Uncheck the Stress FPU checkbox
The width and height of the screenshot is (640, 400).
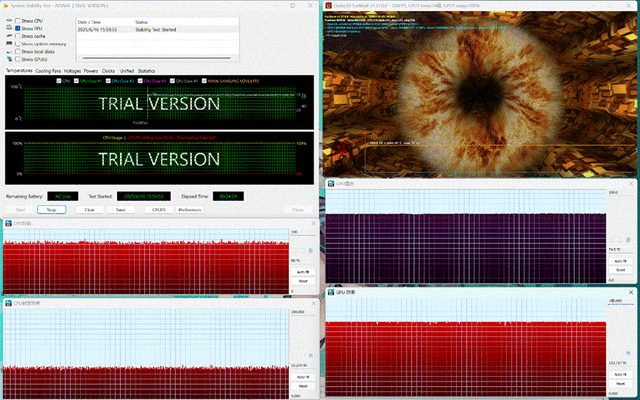click(x=18, y=28)
